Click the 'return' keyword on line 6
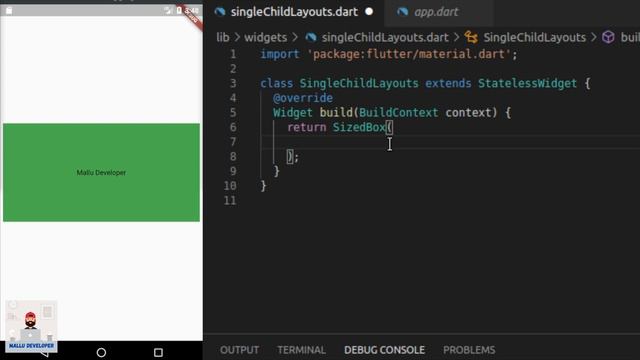Viewport: 640px width, 360px height. point(307,127)
